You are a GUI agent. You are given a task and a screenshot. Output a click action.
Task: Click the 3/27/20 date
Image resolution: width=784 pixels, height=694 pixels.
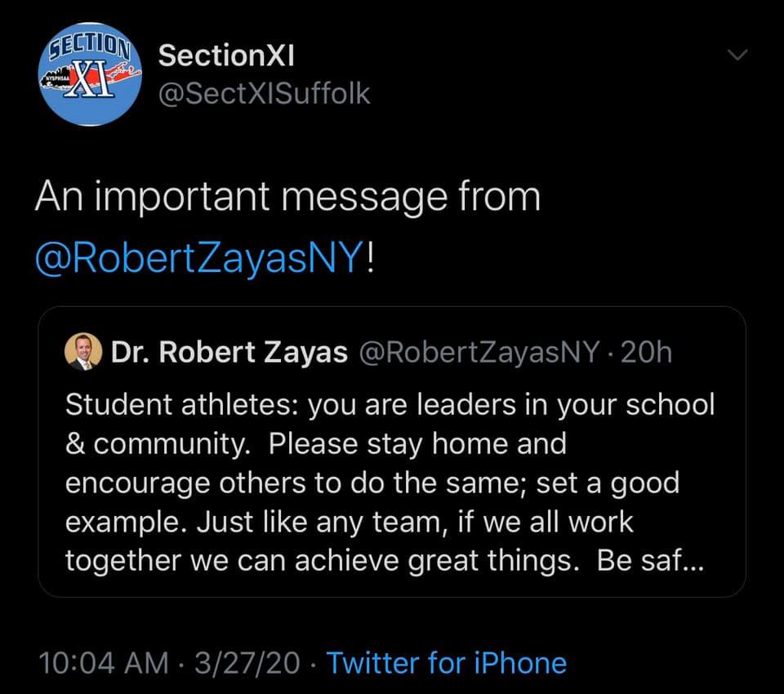pyautogui.click(x=250, y=662)
